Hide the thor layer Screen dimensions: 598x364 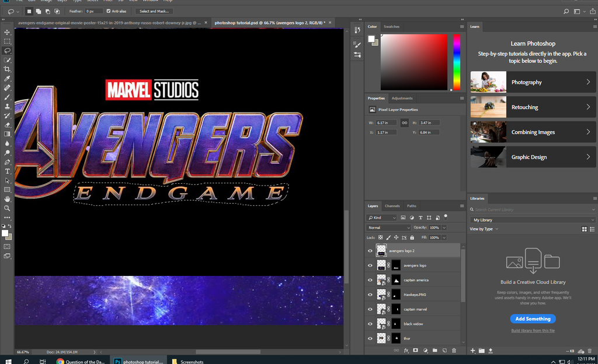[x=370, y=338]
